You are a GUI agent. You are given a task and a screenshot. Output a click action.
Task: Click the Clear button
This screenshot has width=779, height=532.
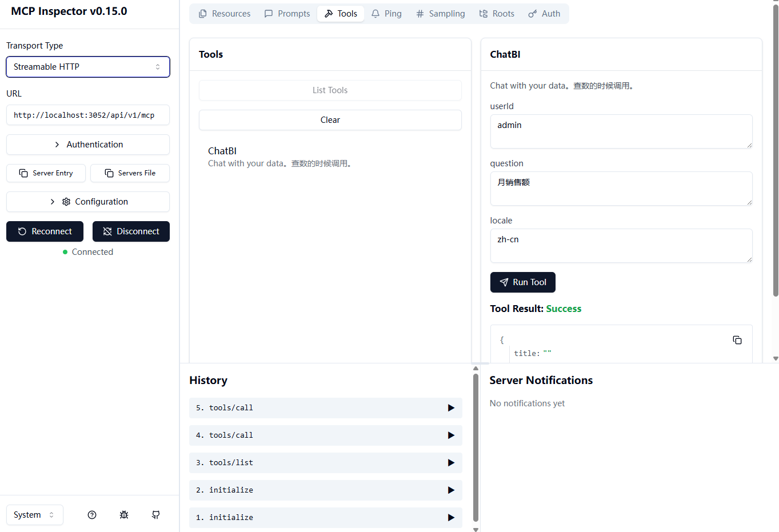click(x=330, y=120)
